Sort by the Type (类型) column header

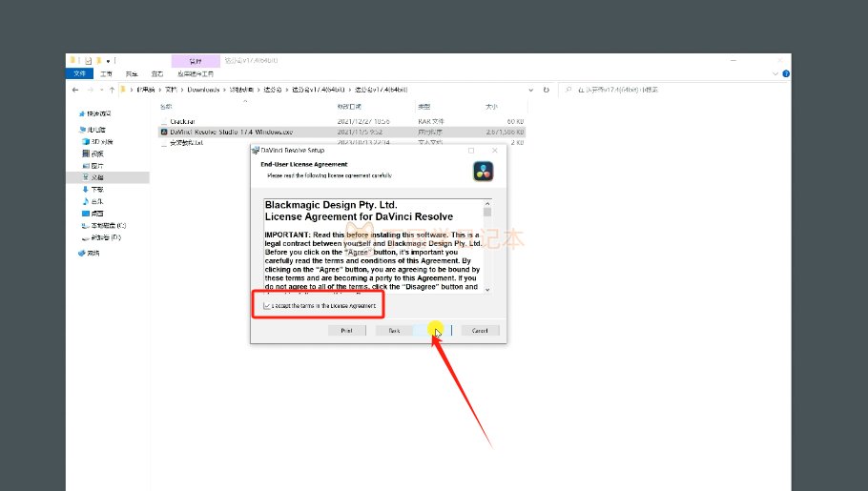(x=424, y=106)
